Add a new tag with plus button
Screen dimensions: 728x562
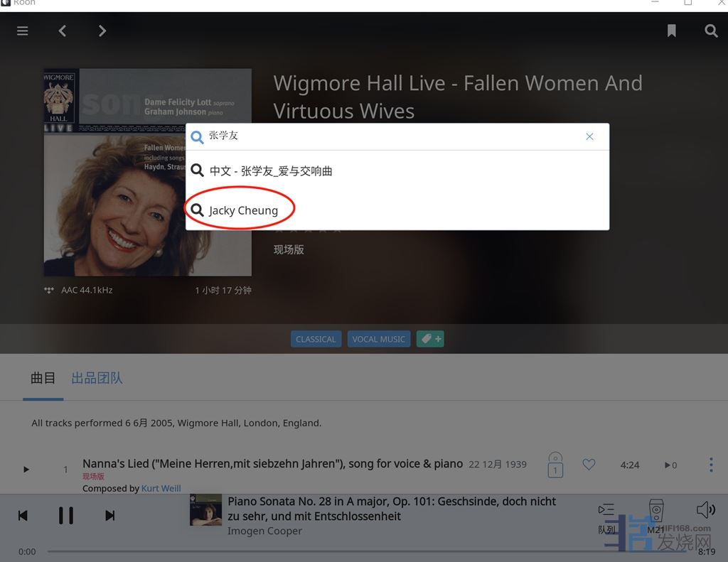431,339
